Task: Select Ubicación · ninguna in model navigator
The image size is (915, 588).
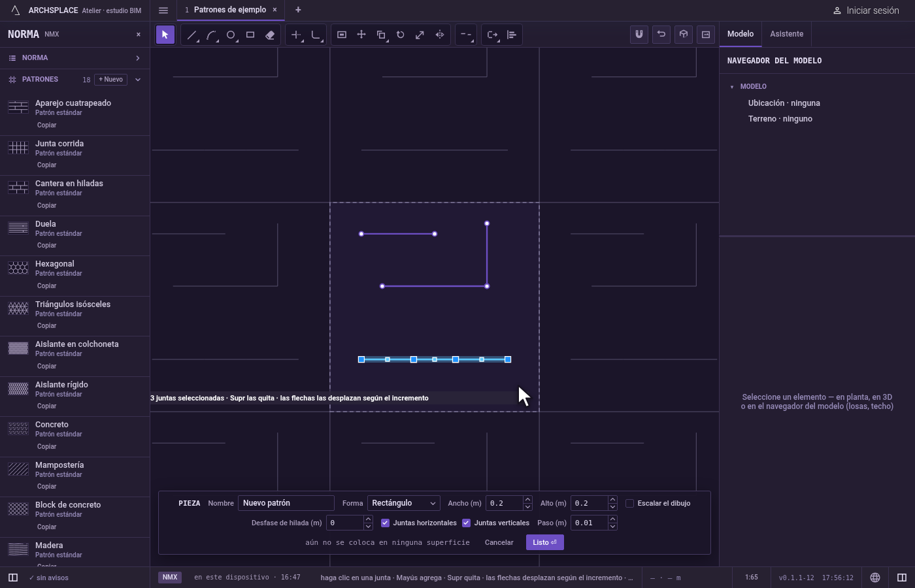Action: point(784,103)
